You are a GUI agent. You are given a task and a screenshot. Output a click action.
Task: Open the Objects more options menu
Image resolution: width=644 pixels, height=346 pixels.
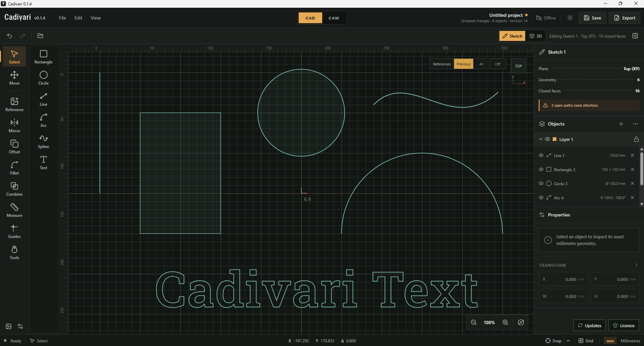pyautogui.click(x=636, y=124)
